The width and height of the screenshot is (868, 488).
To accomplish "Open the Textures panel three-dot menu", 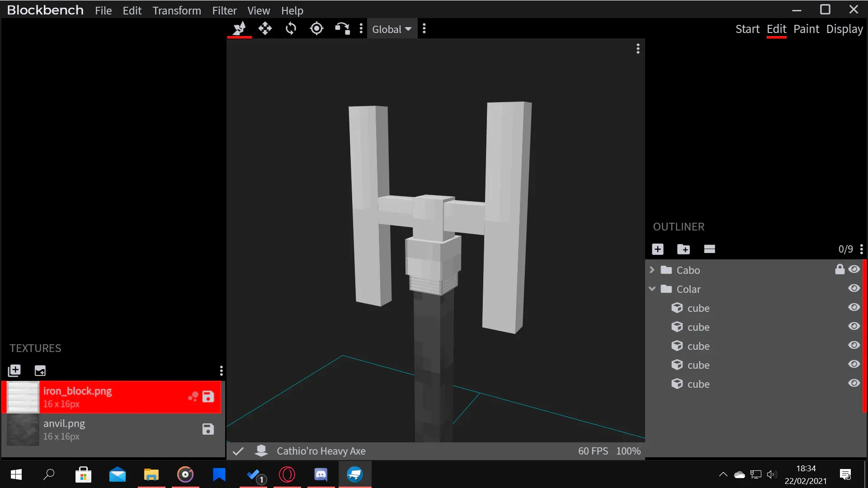I will (221, 371).
